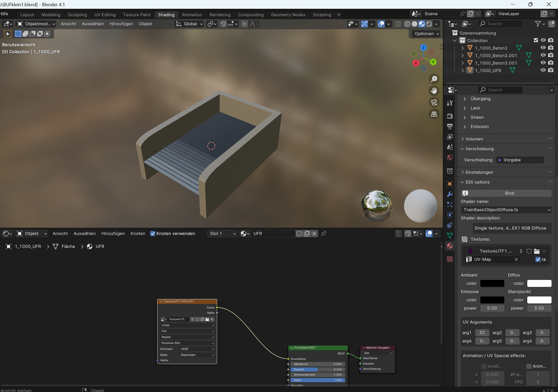The image size is (558, 392).
Task: Expand the Emission panel section
Action: click(x=479, y=127)
